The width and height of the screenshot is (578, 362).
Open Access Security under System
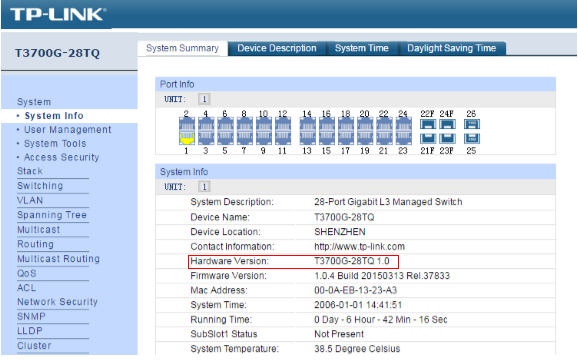coord(62,157)
